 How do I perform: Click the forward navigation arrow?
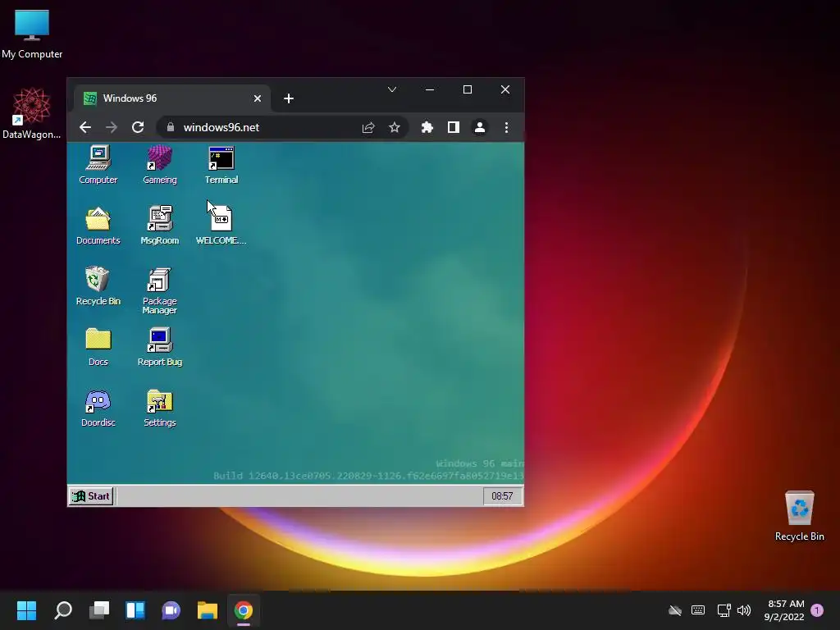(112, 127)
